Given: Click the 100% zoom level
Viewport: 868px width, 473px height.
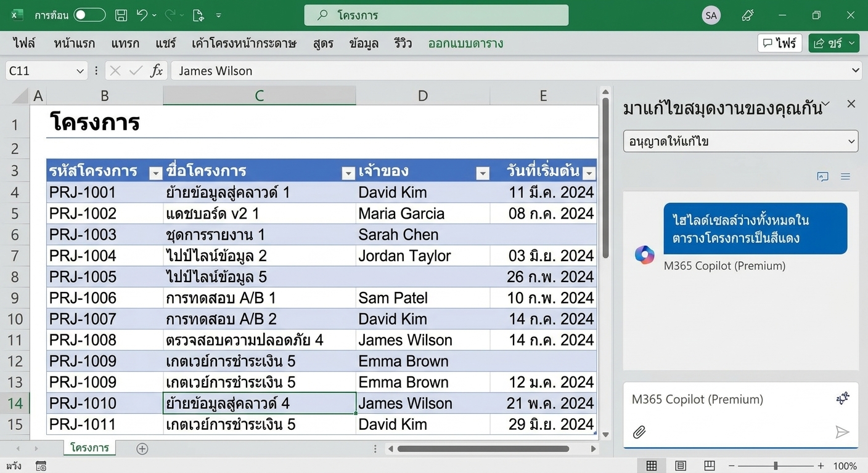Looking at the screenshot, I should click(845, 466).
